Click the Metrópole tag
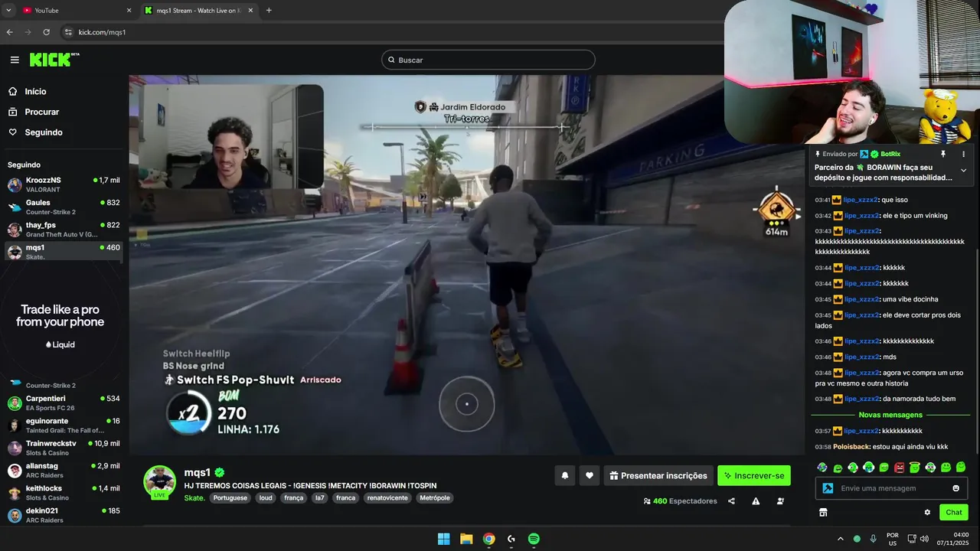 tap(434, 497)
